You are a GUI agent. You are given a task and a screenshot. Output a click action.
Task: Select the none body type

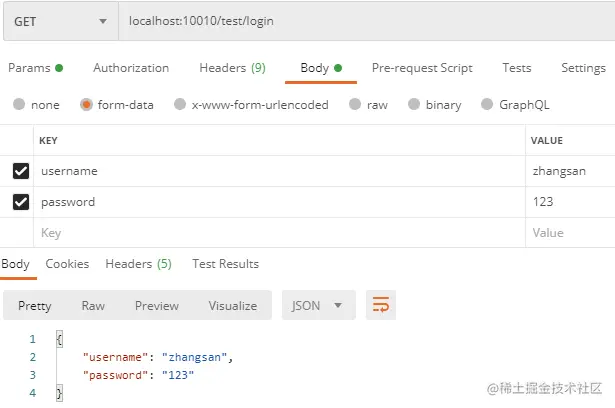(x=19, y=104)
